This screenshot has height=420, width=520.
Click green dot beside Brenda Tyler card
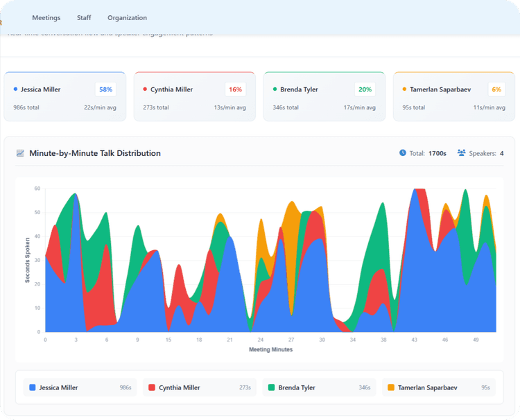click(275, 89)
